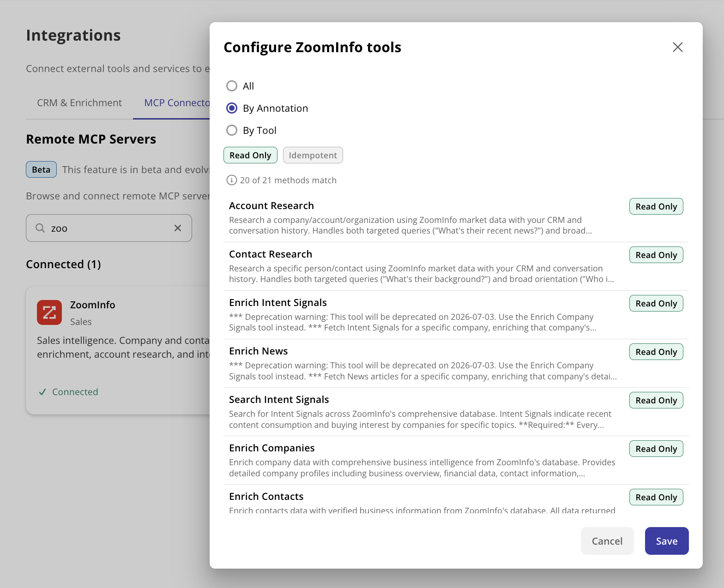The width and height of the screenshot is (724, 588).
Task: Click the Connected checkmark icon
Action: pos(42,392)
